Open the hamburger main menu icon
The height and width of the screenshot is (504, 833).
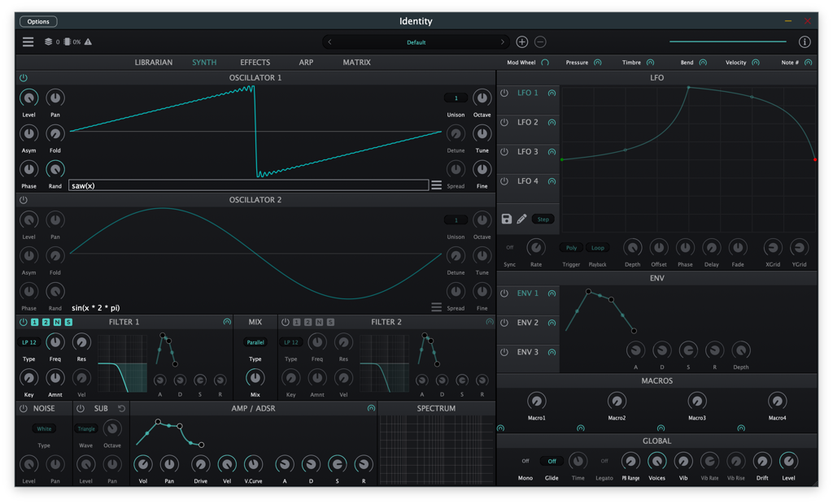(x=28, y=42)
